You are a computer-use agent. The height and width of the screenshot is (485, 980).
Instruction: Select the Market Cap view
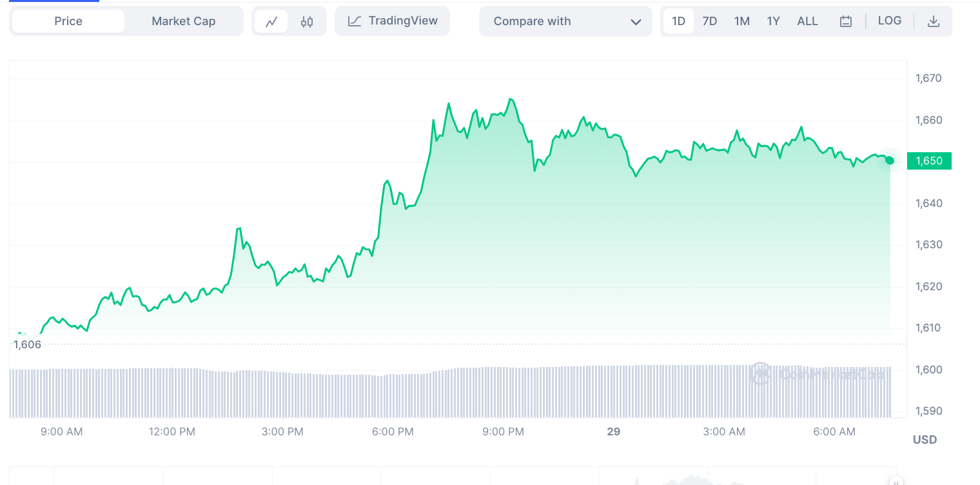tap(184, 21)
